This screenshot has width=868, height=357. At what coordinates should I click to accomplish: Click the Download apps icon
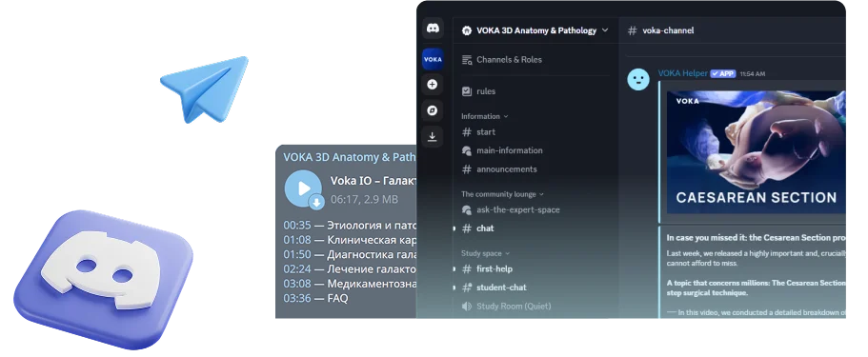(x=433, y=137)
